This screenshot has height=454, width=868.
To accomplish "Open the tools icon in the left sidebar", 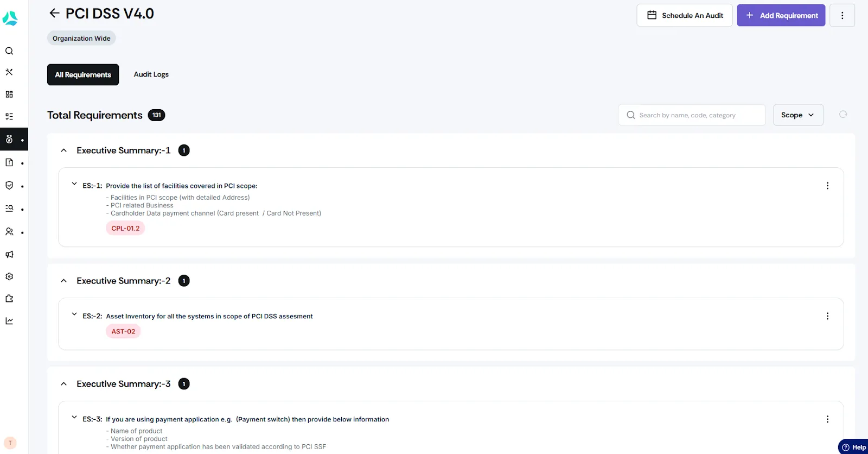I will click(9, 72).
